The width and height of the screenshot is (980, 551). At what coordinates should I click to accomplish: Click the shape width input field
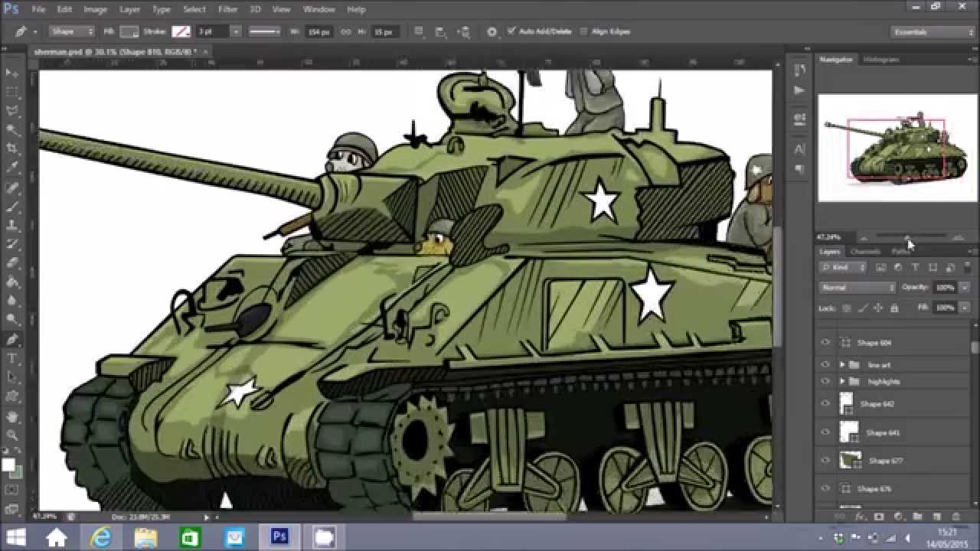pos(317,32)
